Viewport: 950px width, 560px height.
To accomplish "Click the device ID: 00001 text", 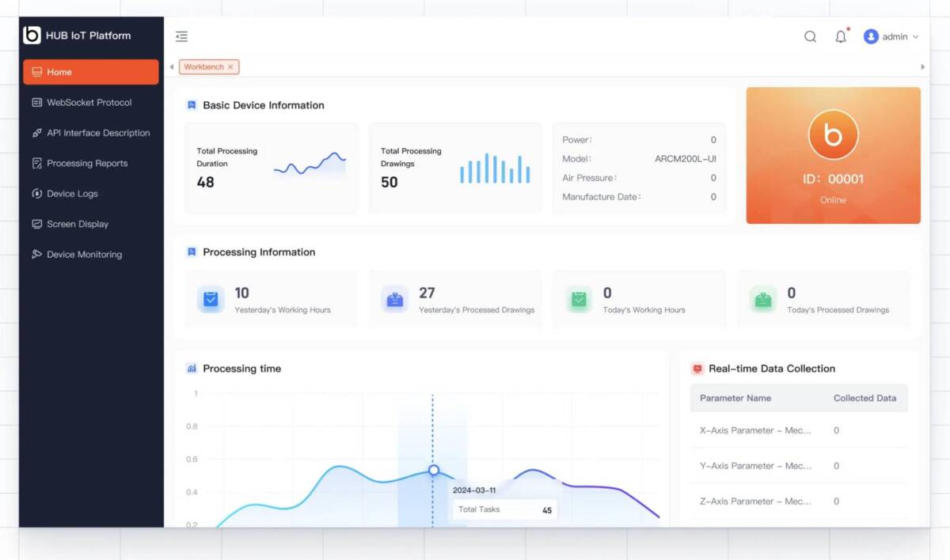I will pyautogui.click(x=833, y=179).
